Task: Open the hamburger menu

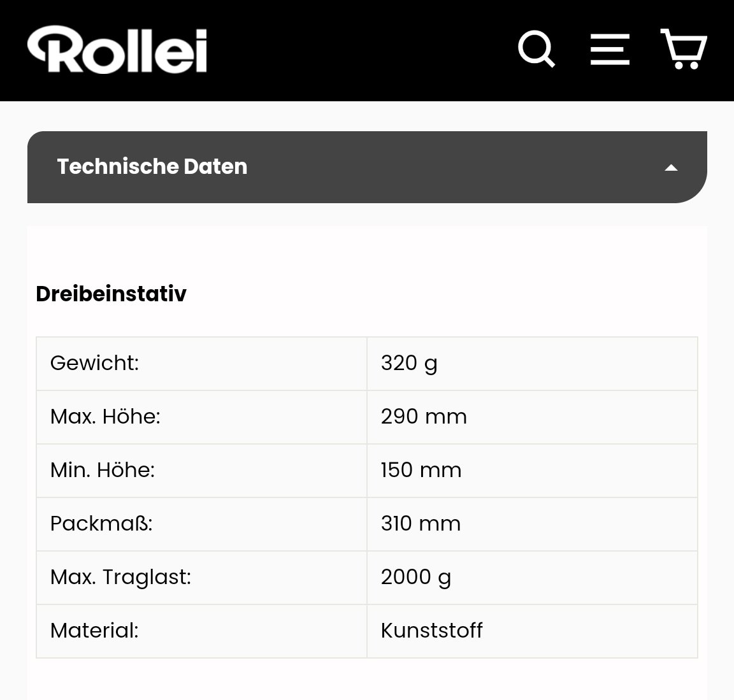Action: [x=610, y=49]
